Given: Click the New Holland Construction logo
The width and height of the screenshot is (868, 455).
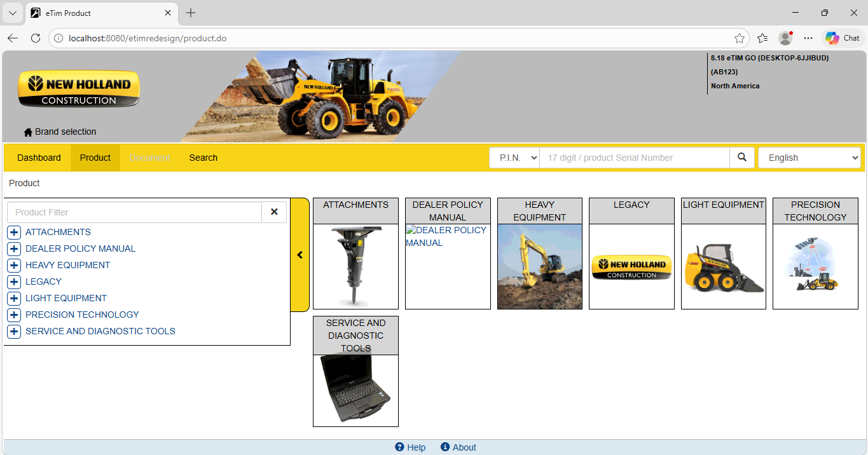Looking at the screenshot, I should pyautogui.click(x=79, y=89).
